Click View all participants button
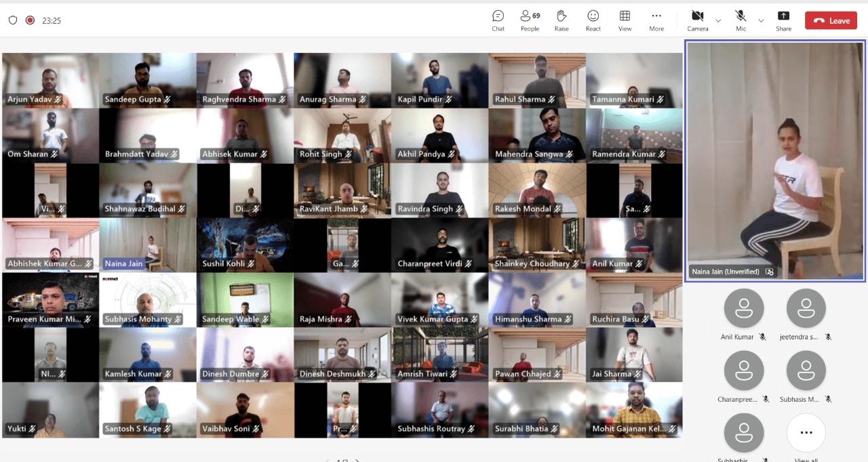This screenshot has height=462, width=868. (806, 433)
